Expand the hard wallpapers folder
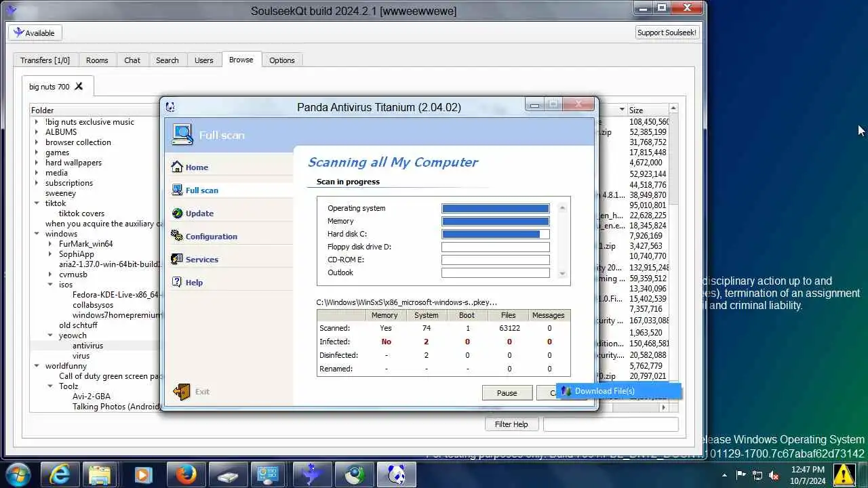This screenshot has height=488, width=868. click(x=37, y=163)
